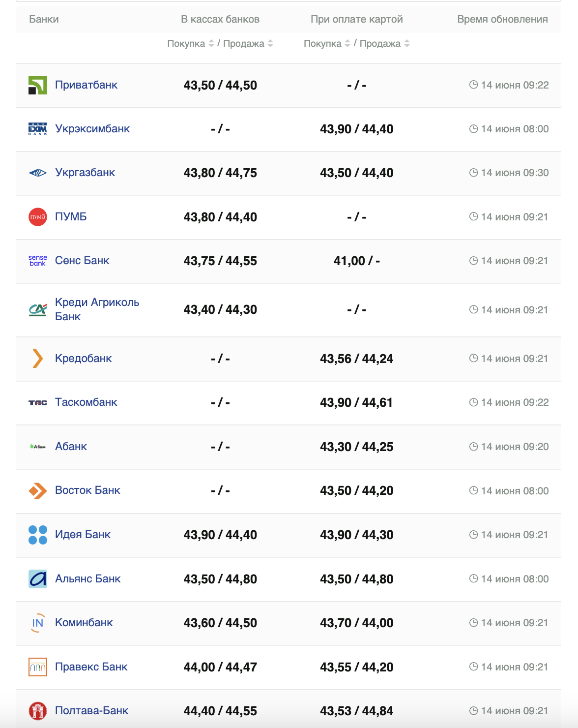Image resolution: width=578 pixels, height=728 pixels.
Task: Open the Таскомбанк link
Action: 86,402
